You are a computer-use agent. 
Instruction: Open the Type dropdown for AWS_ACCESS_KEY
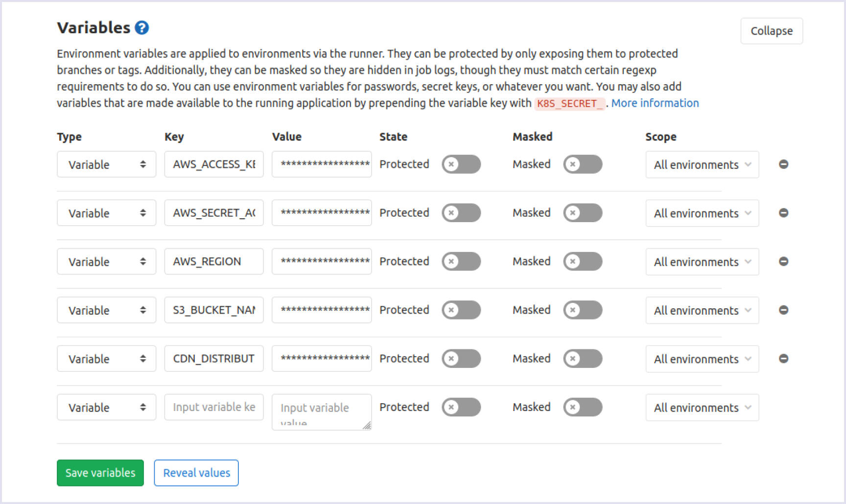[x=106, y=164]
